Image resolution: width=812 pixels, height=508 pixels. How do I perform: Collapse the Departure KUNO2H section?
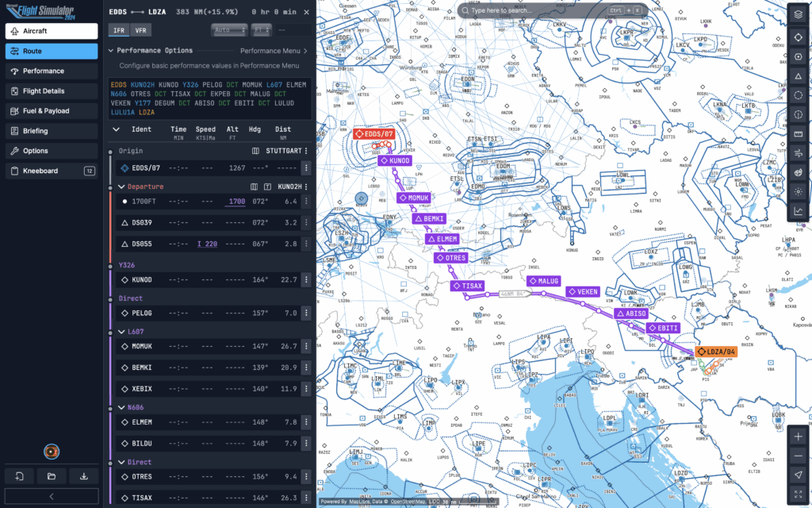[112, 187]
